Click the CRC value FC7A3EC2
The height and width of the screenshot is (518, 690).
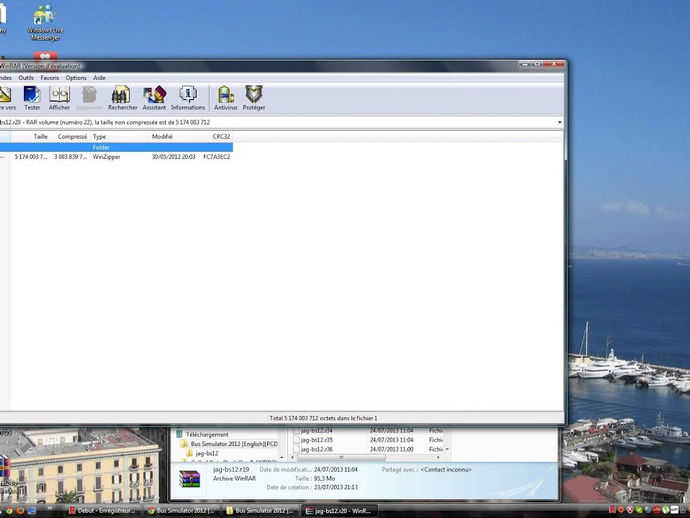(x=217, y=157)
